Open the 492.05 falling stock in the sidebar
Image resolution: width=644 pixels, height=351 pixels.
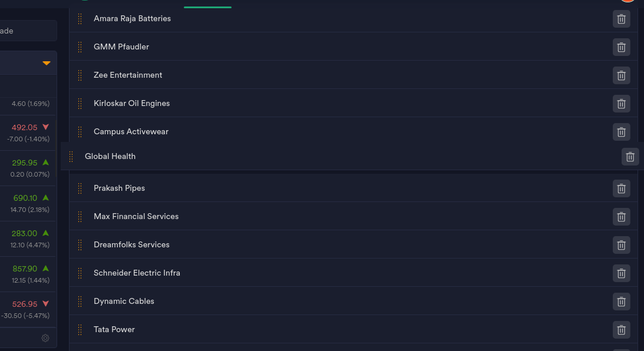click(x=28, y=133)
